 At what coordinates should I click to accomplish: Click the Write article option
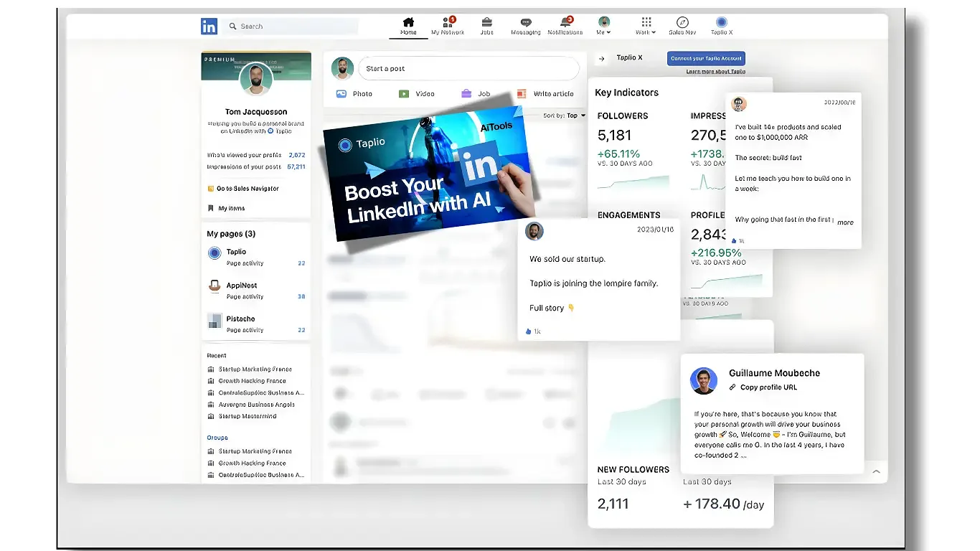545,94
